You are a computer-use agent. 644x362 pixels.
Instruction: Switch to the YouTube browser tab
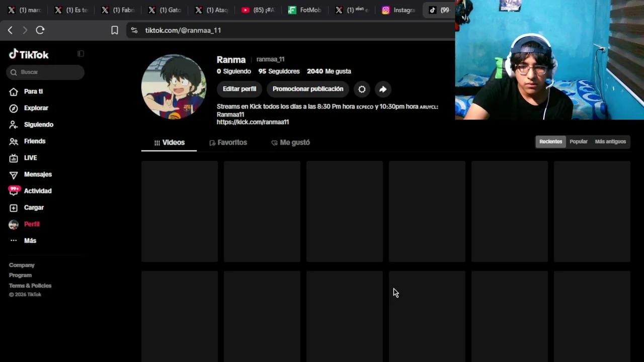tap(258, 10)
